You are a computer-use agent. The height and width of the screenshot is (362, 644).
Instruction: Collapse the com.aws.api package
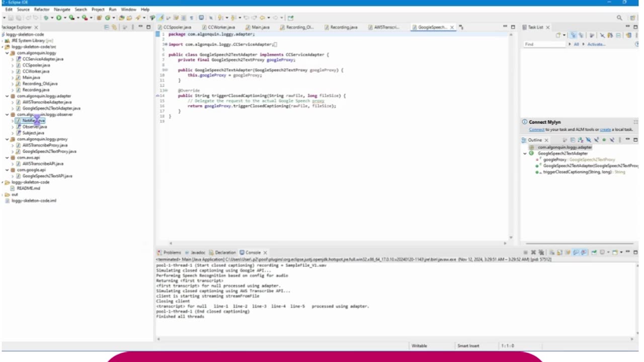pos(7,158)
